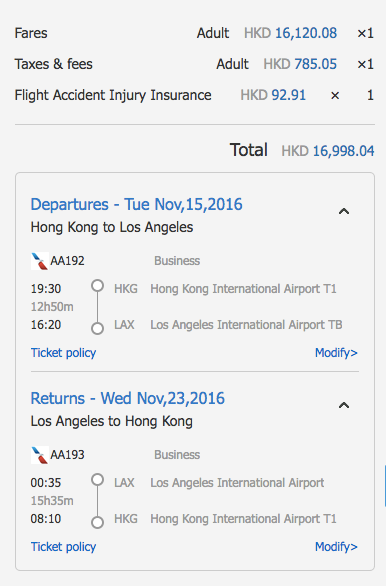Screen dimensions: 386x586
Task: Click the insurance price HKD 92.91
Action: pyautogui.click(x=273, y=95)
